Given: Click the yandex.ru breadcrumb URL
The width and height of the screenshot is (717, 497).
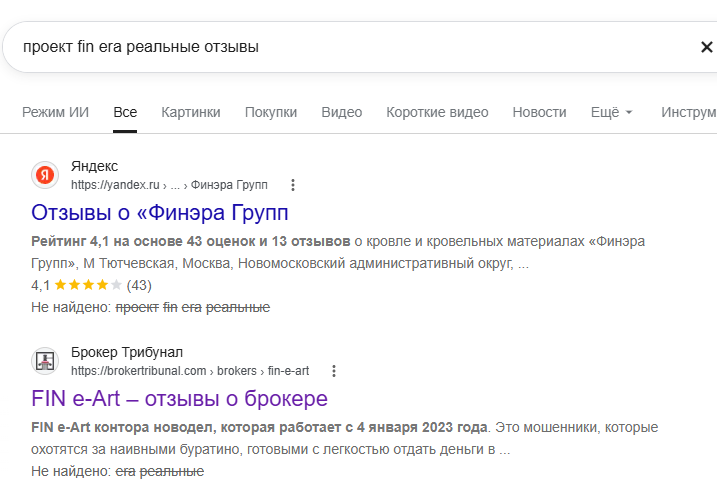Looking at the screenshot, I should click(169, 185).
